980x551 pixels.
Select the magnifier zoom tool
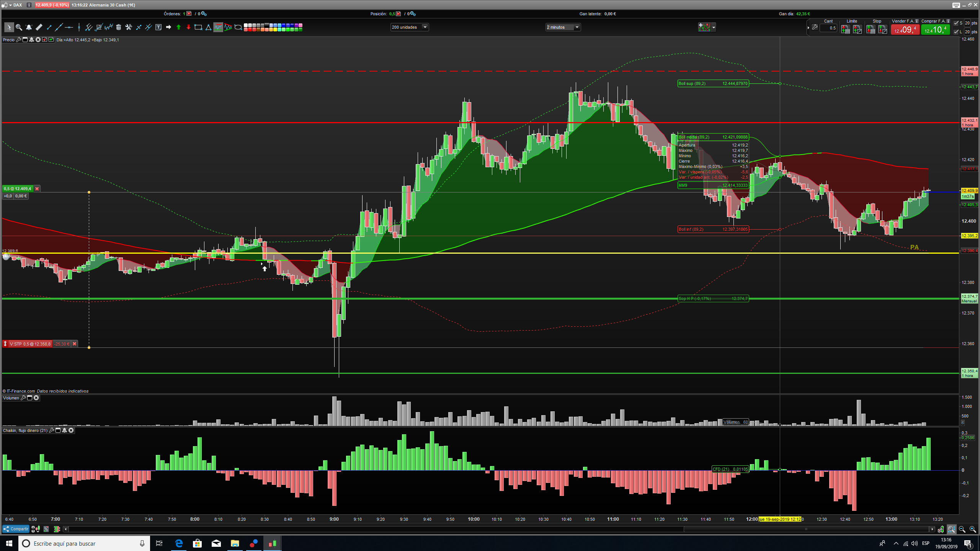[x=19, y=27]
